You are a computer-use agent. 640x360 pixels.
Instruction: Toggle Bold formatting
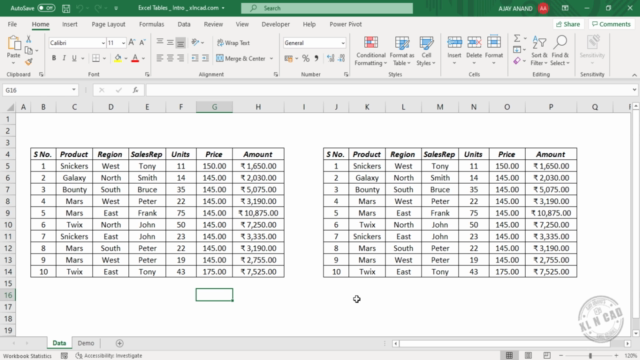point(53,58)
